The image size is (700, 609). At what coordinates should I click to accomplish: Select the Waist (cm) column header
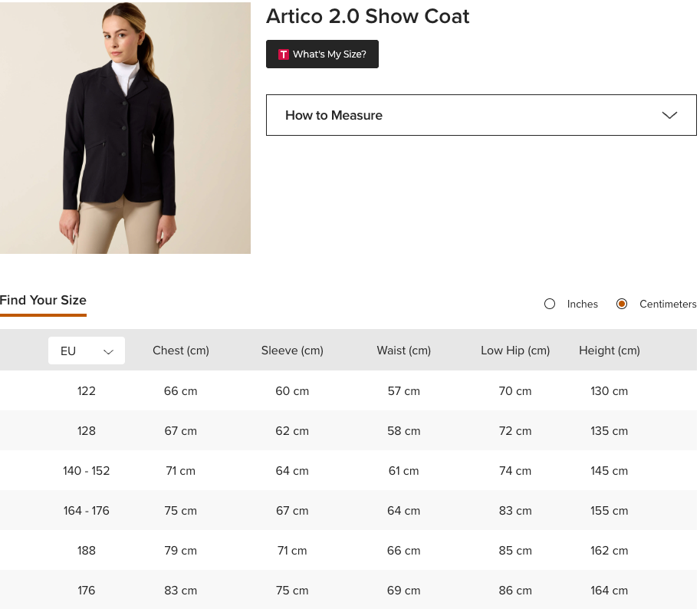click(x=403, y=350)
